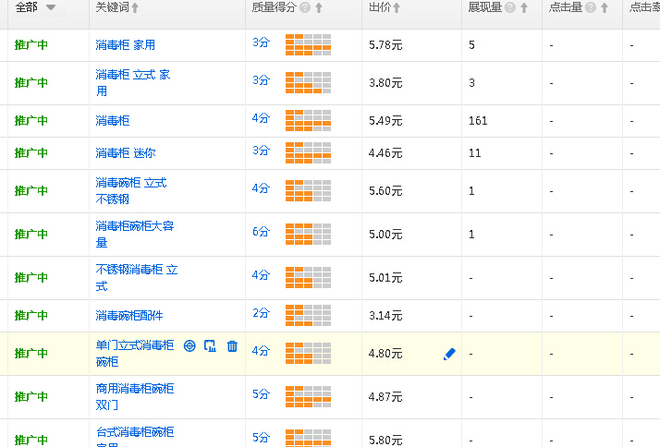Open keyword link 消毒碗柜配件
660x447 pixels.
(x=129, y=315)
